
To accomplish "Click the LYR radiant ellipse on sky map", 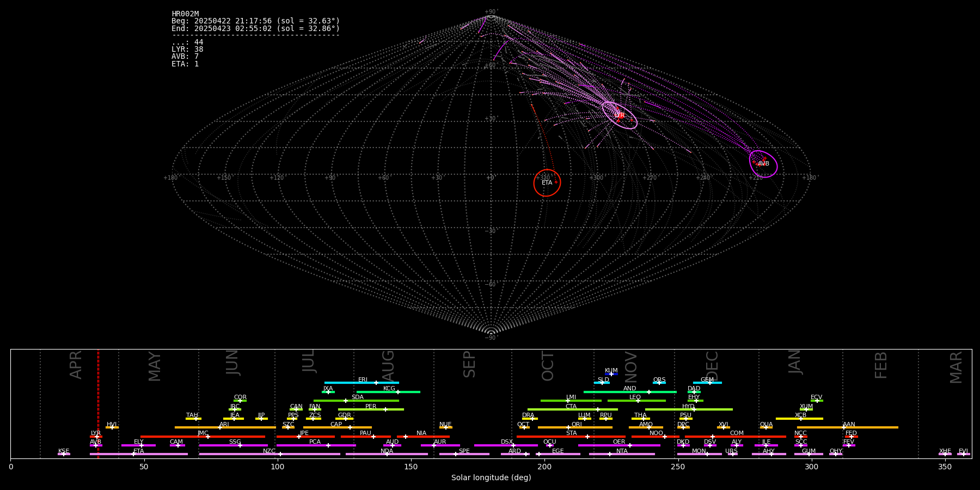I will (620, 115).
